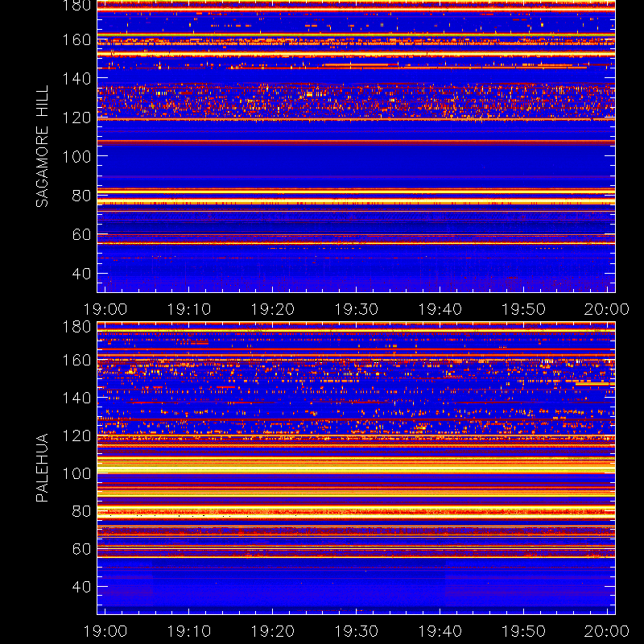Image resolution: width=644 pixels, height=644 pixels.
Task: Select the 80 tick label on Palehua plot
Action: point(81,511)
